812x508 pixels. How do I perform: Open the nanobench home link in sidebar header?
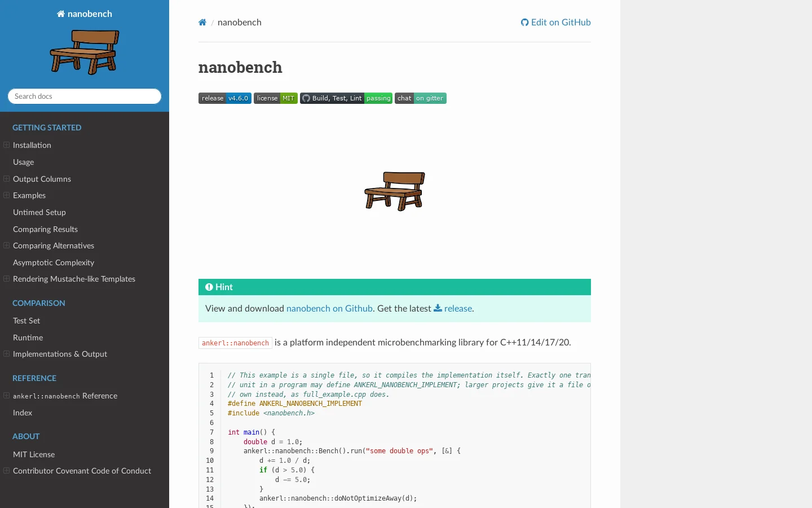85,14
